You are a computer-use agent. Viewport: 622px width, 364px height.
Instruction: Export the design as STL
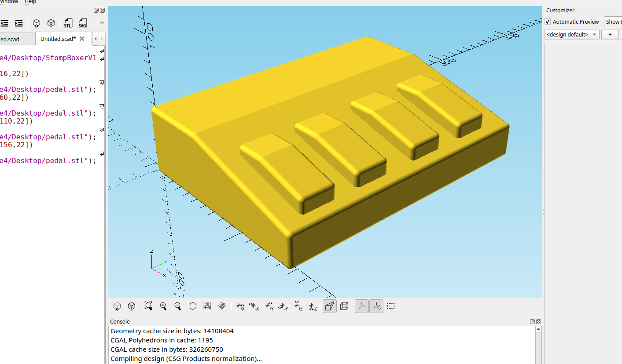68,23
